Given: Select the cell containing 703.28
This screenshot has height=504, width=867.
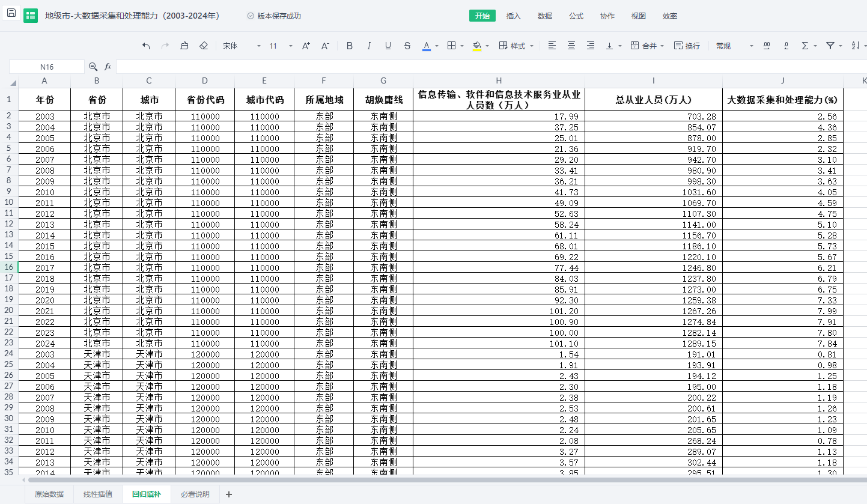Looking at the screenshot, I should click(x=654, y=116).
